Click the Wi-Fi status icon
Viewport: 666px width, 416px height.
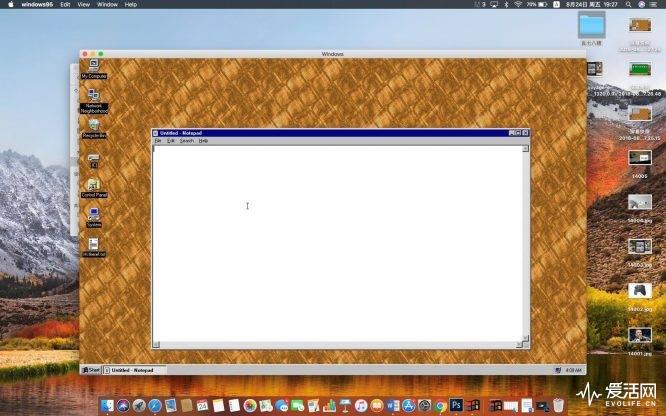(517, 5)
